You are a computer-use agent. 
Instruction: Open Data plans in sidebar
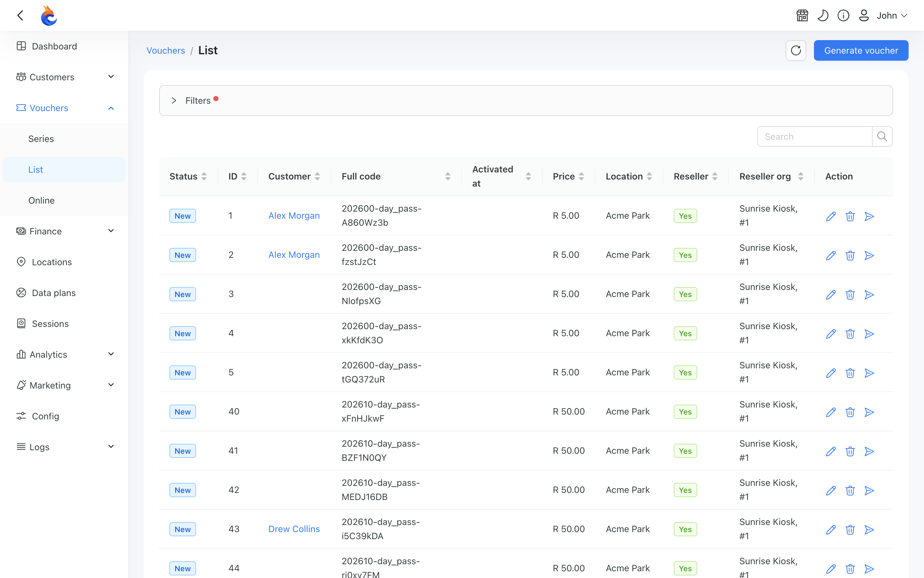(64, 293)
